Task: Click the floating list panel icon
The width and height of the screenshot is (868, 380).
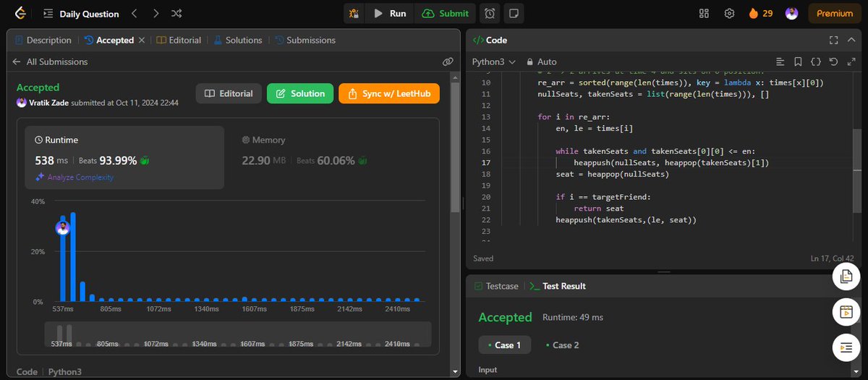Action: 846,347
